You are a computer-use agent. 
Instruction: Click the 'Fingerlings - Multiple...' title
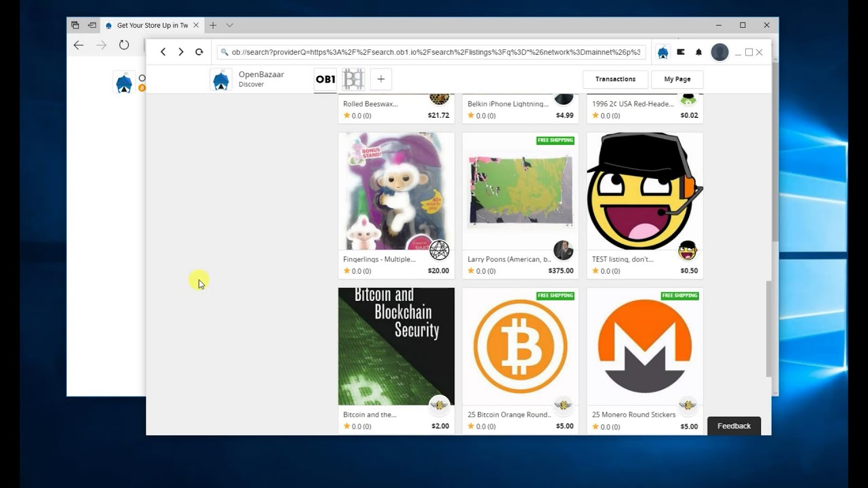[379, 259]
